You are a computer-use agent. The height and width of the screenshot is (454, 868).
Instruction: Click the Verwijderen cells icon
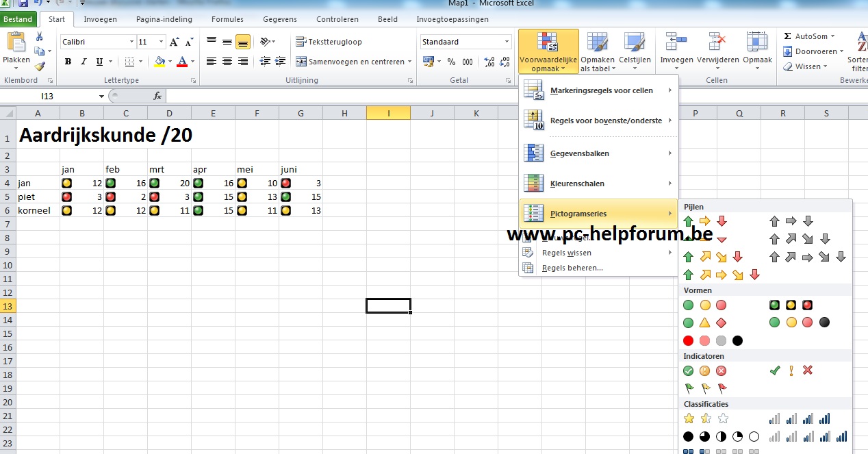[x=717, y=42]
